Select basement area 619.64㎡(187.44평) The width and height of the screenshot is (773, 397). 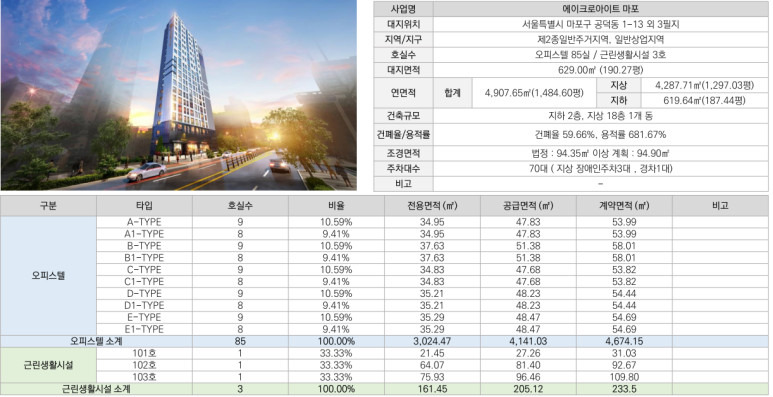click(704, 101)
